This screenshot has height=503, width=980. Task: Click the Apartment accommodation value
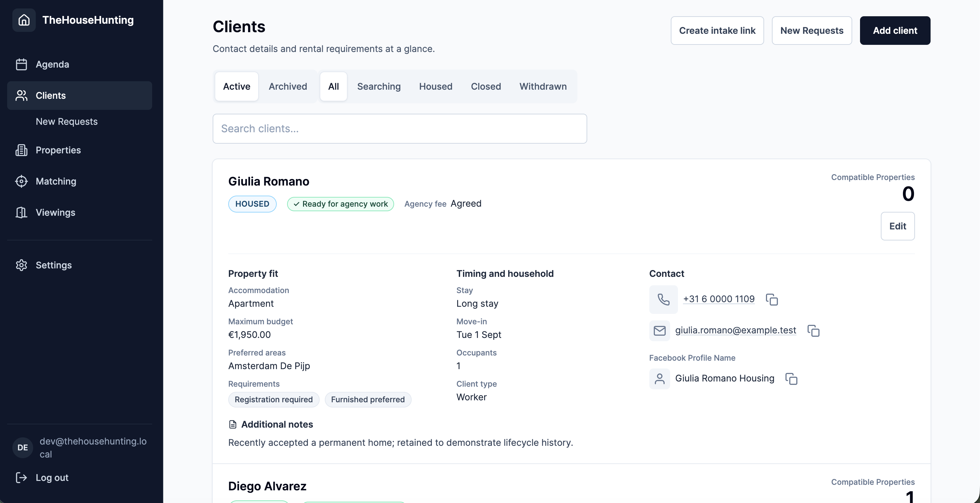point(251,303)
